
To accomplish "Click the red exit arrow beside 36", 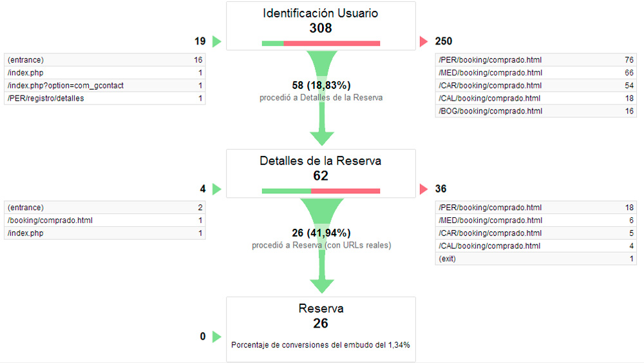I will pos(423,189).
